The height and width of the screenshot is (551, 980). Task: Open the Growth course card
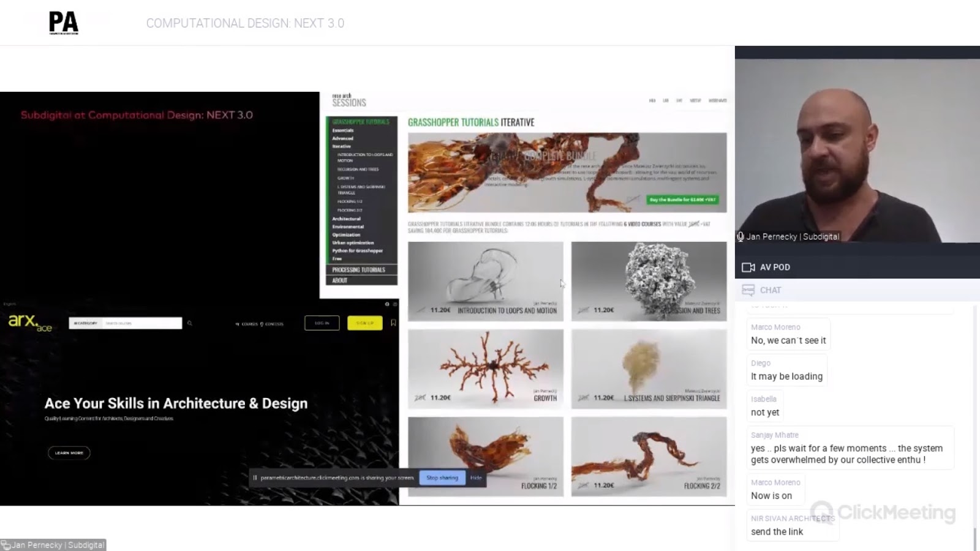tap(486, 369)
